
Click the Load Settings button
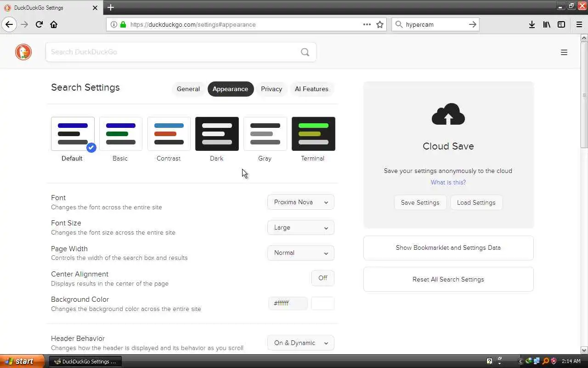(476, 202)
